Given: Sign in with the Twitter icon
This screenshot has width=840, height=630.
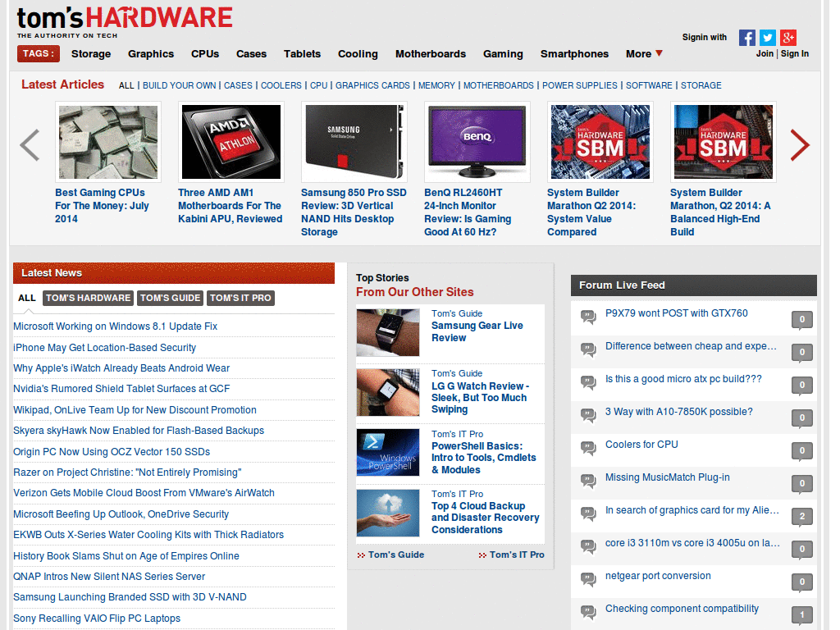Looking at the screenshot, I should point(767,37).
